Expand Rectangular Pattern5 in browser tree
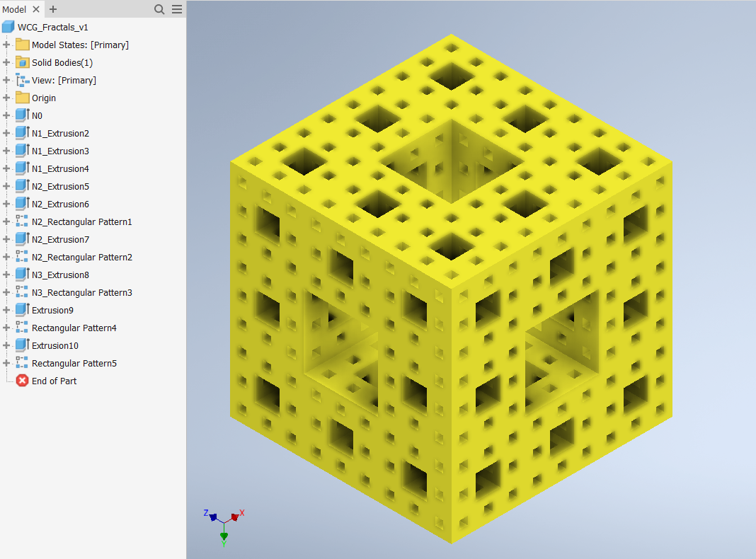The image size is (756, 559). (6, 363)
